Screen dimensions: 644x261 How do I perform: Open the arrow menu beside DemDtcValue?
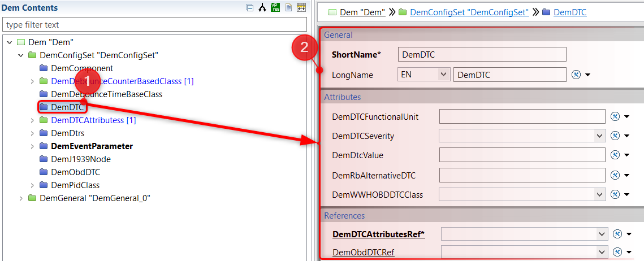[x=626, y=155]
